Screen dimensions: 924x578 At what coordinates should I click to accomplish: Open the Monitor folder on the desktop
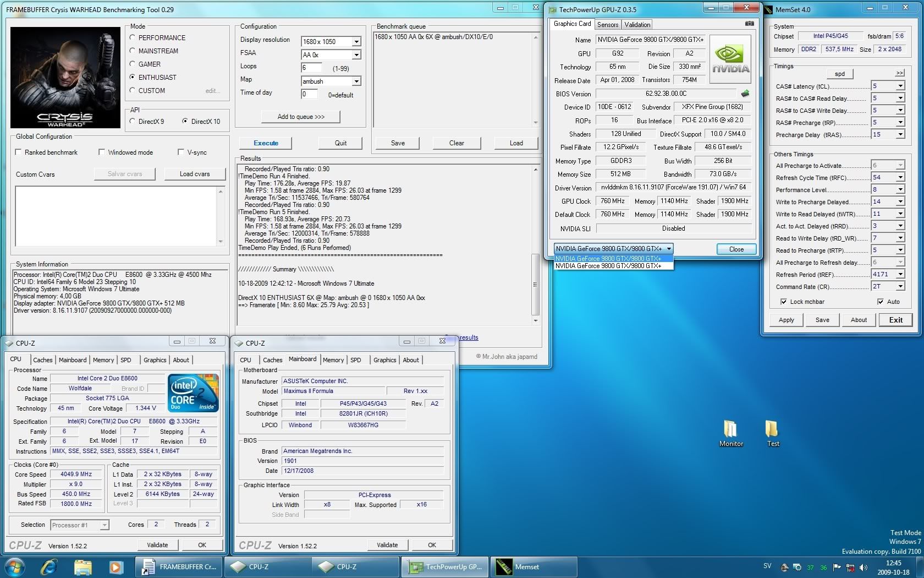pyautogui.click(x=730, y=434)
